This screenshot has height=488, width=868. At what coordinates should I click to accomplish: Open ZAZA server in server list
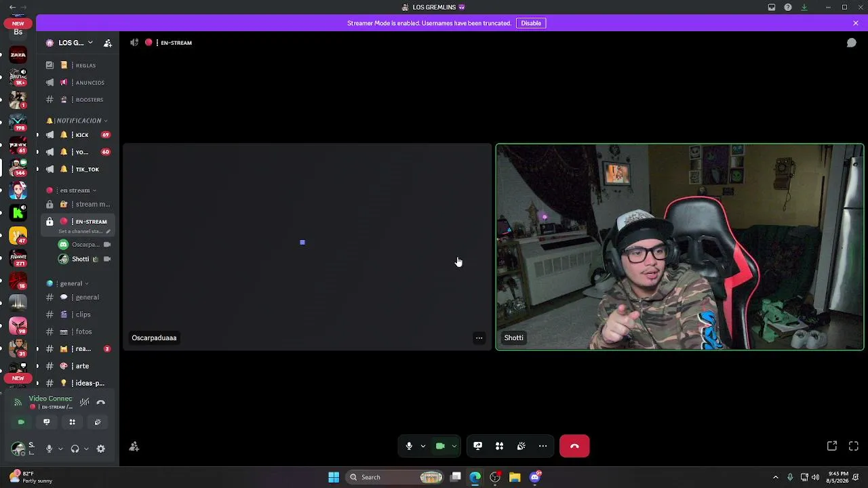pyautogui.click(x=18, y=55)
